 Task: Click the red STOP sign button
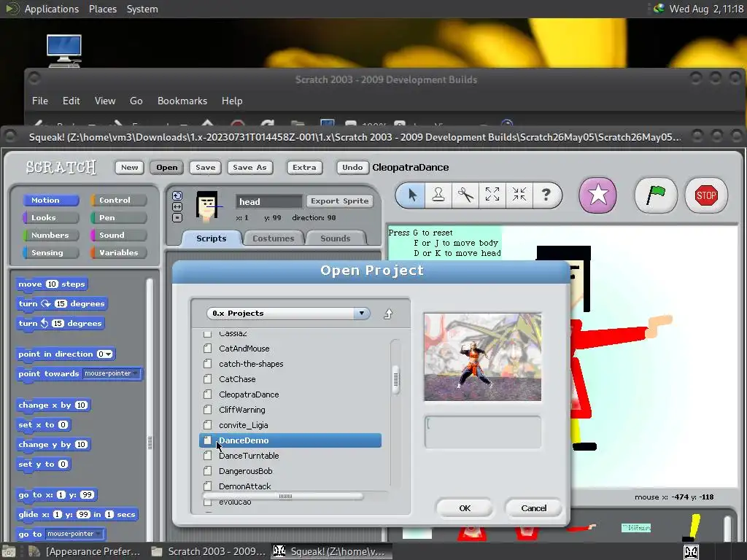tap(706, 195)
